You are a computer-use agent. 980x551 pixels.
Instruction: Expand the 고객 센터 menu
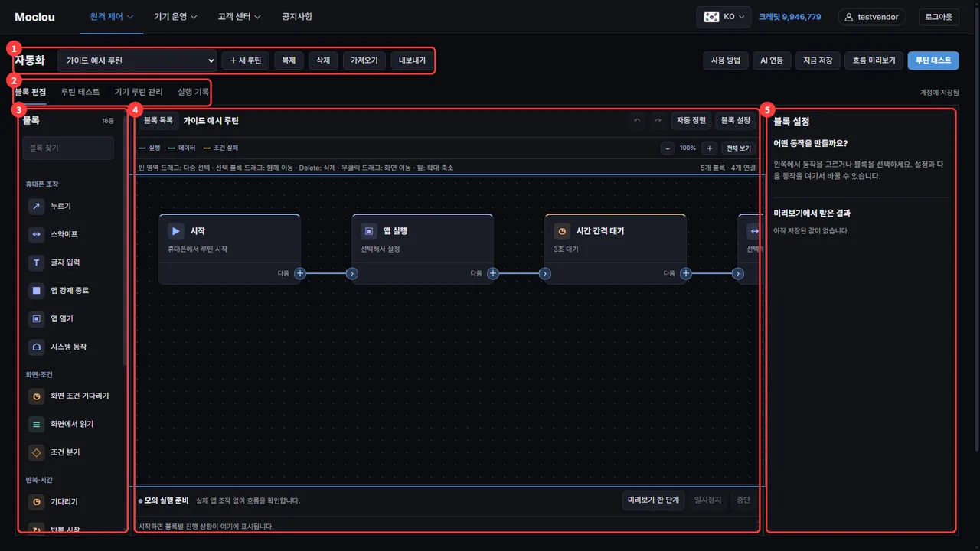coord(239,17)
